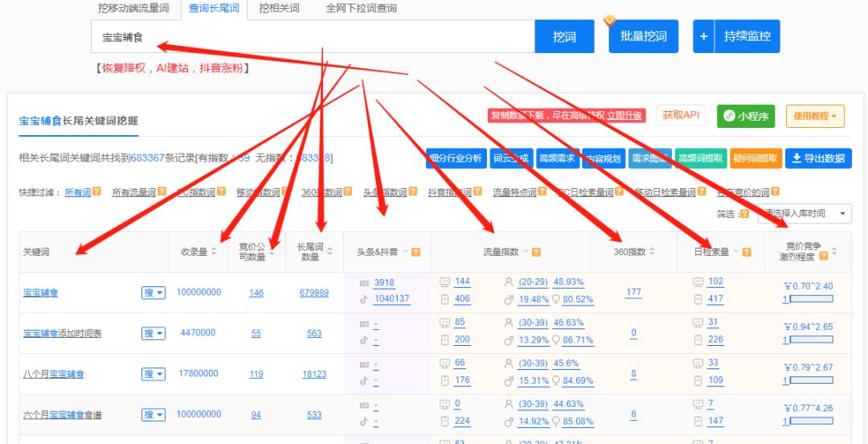The image size is (868, 444).
Task: Click the help icon beside 流量特点词 filter
Action: click(x=542, y=191)
